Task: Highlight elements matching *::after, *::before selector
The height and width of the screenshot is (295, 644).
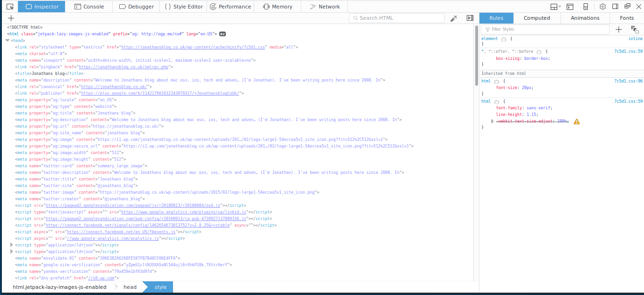Action: tap(539, 51)
